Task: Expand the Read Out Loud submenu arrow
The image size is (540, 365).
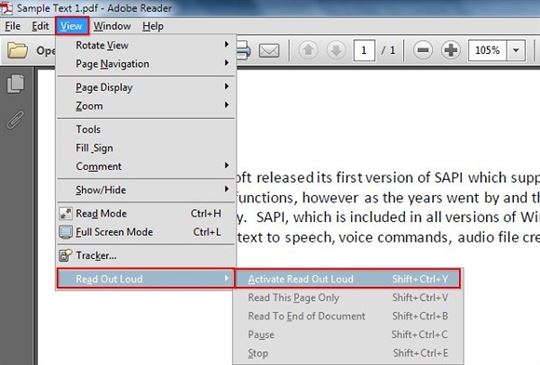Action: [226, 278]
